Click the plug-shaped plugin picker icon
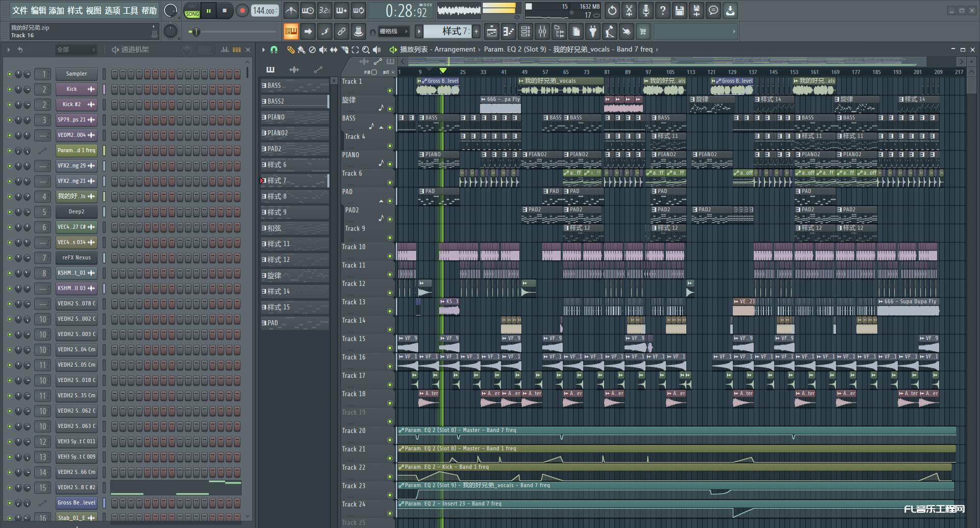This screenshot has width=980, height=528. click(x=593, y=32)
